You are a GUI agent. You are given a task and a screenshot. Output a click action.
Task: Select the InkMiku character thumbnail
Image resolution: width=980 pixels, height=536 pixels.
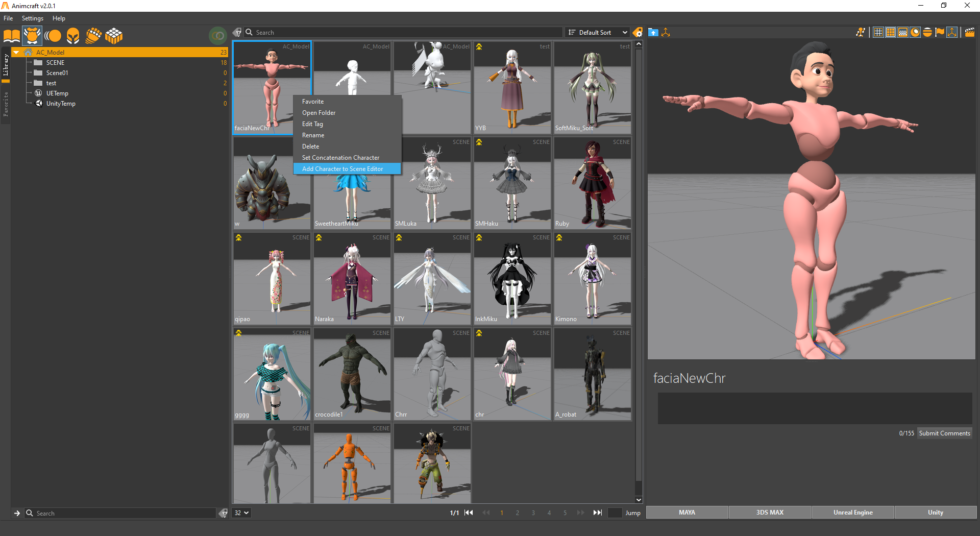(512, 278)
